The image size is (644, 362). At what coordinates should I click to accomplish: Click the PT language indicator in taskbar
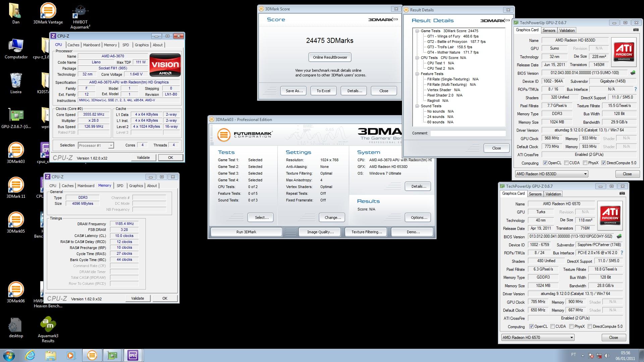[x=574, y=354]
